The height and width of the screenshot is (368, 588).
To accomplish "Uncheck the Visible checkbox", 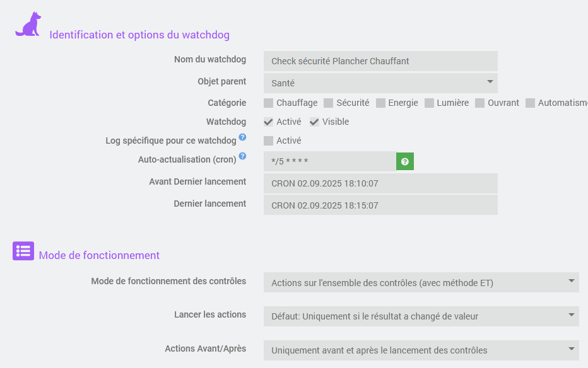I will 315,122.
